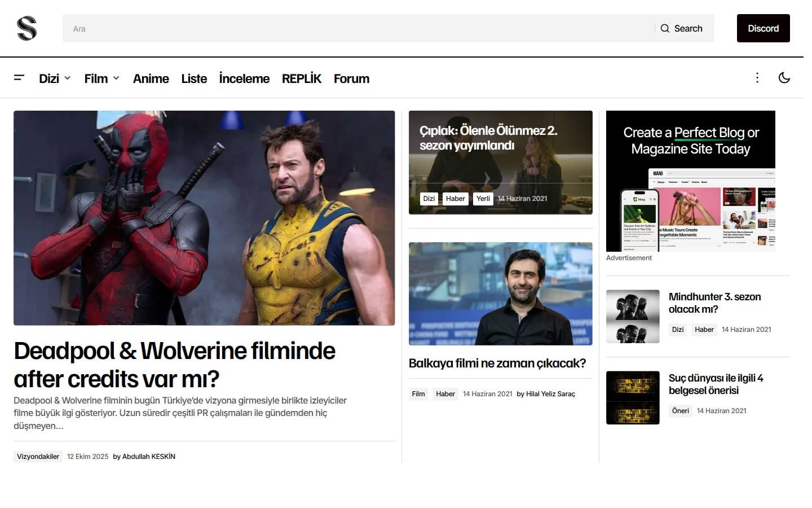Select the REPLİK menu item

click(x=302, y=78)
